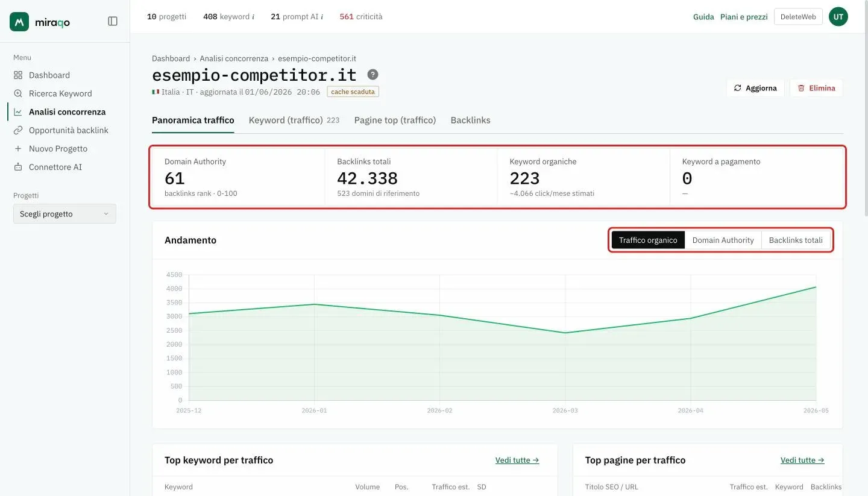Switch chart to Domain Authority
Screen dimensions: 868x496
[x=723, y=240]
